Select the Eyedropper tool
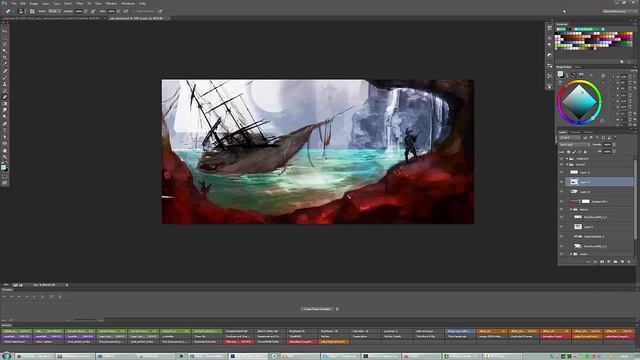 [5, 64]
